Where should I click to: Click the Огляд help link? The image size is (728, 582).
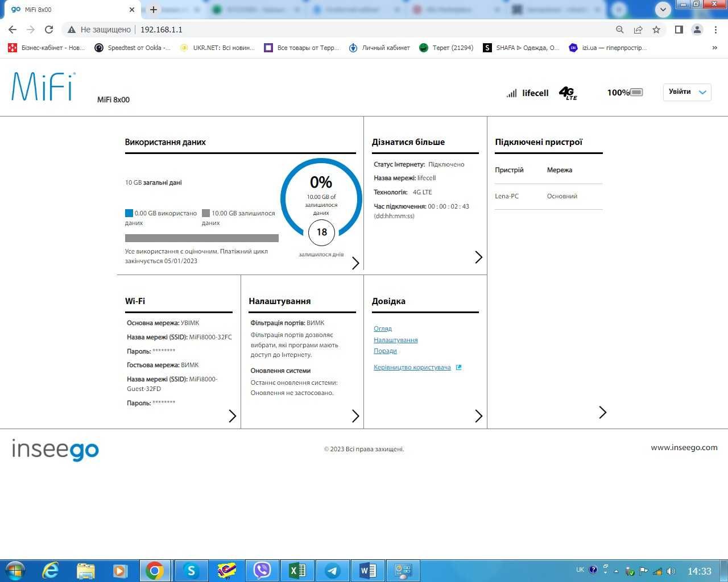(x=383, y=329)
